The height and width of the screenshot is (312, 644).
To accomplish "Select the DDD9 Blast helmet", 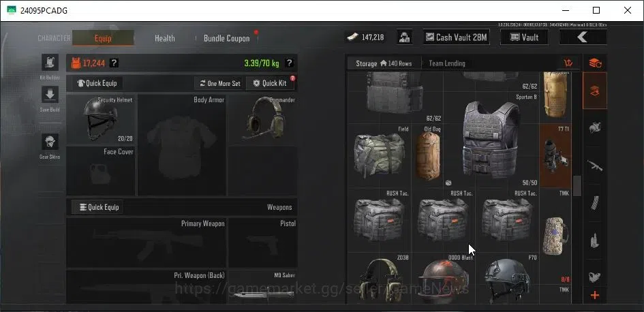I will click(444, 279).
